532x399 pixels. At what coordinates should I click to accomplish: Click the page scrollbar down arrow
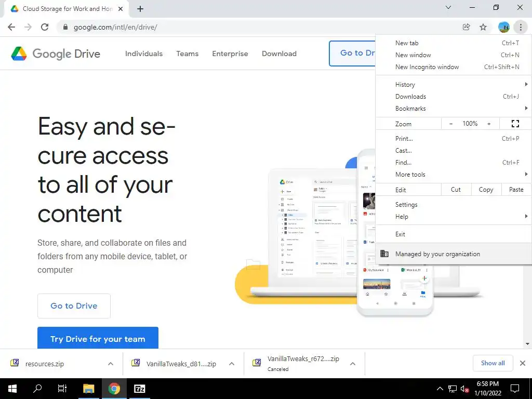coord(528,344)
